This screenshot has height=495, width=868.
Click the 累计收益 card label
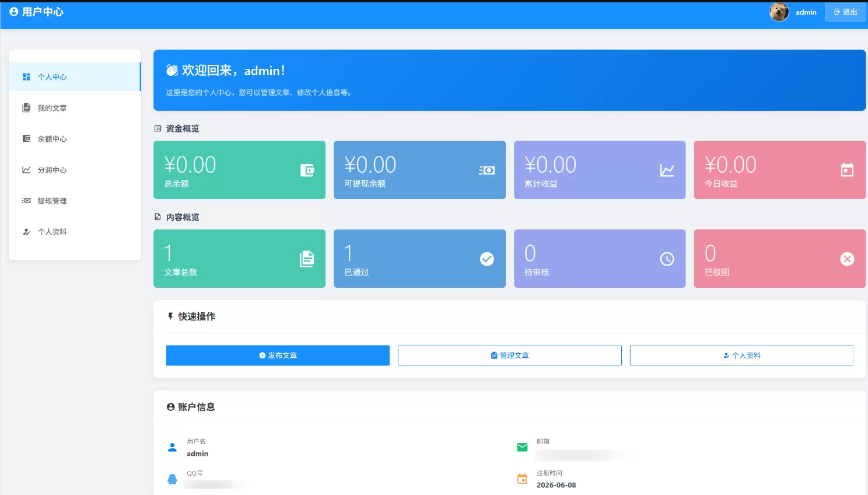pos(541,184)
